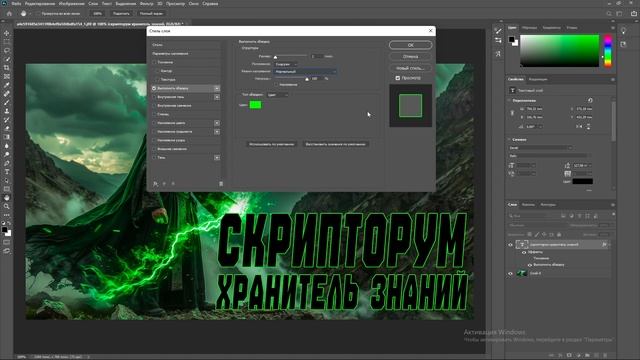Click the trash icon in Layer Style dialog
This screenshot has width=640, height=360.
tap(221, 184)
